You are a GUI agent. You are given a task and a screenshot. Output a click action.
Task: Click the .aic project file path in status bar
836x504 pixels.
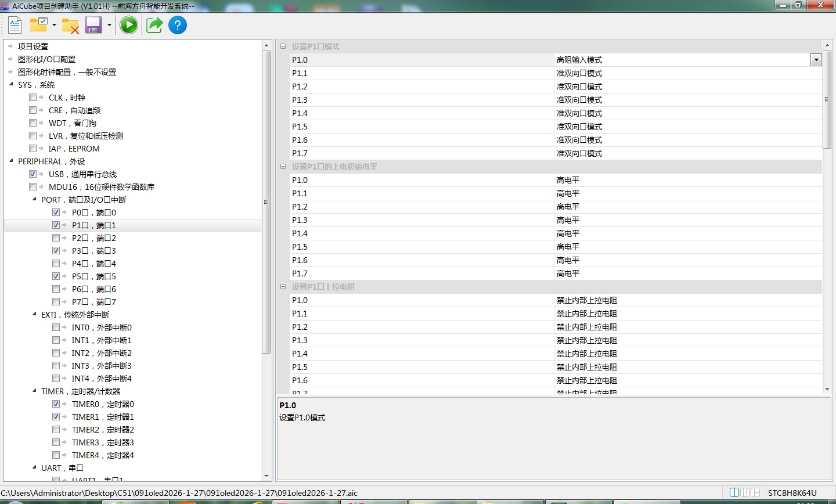point(179,493)
